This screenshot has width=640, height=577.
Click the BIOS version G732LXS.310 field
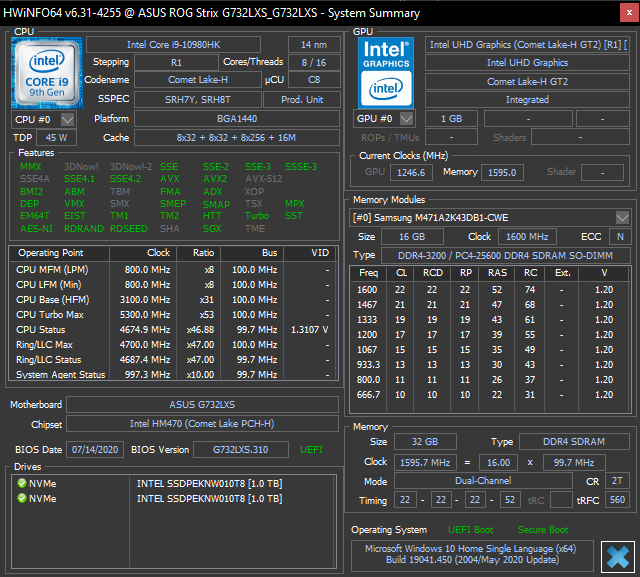coord(241,449)
